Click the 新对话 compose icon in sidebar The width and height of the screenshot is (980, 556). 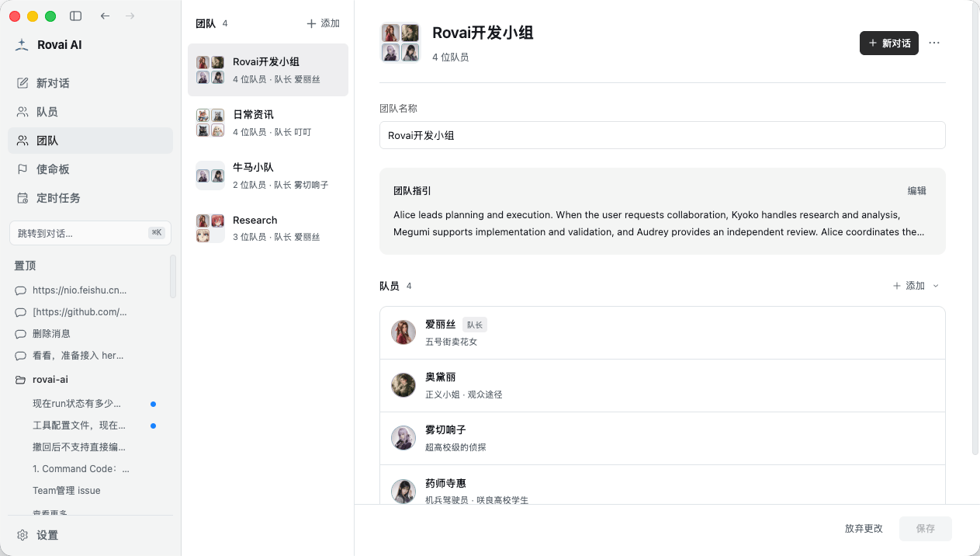(23, 83)
